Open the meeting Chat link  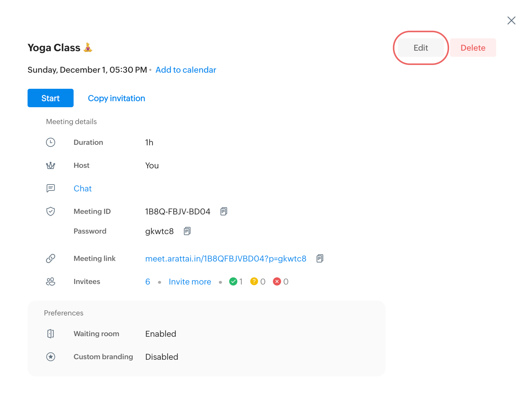click(83, 189)
